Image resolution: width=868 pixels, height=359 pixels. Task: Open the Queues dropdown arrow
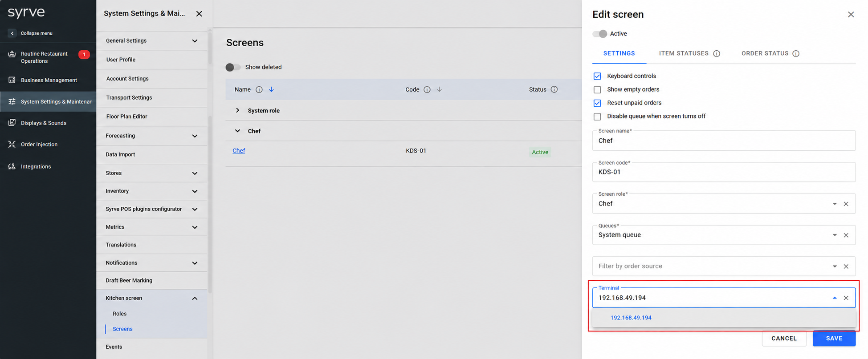tap(835, 235)
